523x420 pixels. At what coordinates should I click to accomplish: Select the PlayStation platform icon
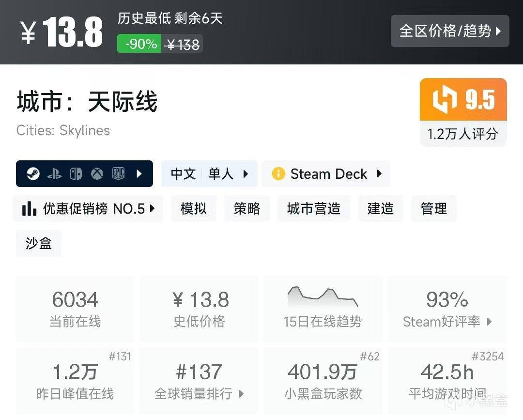click(55, 173)
